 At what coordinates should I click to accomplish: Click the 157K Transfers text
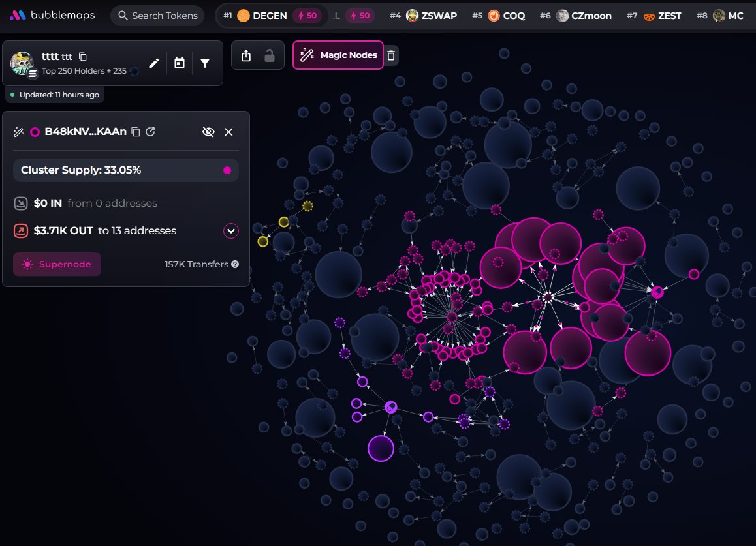pyautogui.click(x=197, y=264)
